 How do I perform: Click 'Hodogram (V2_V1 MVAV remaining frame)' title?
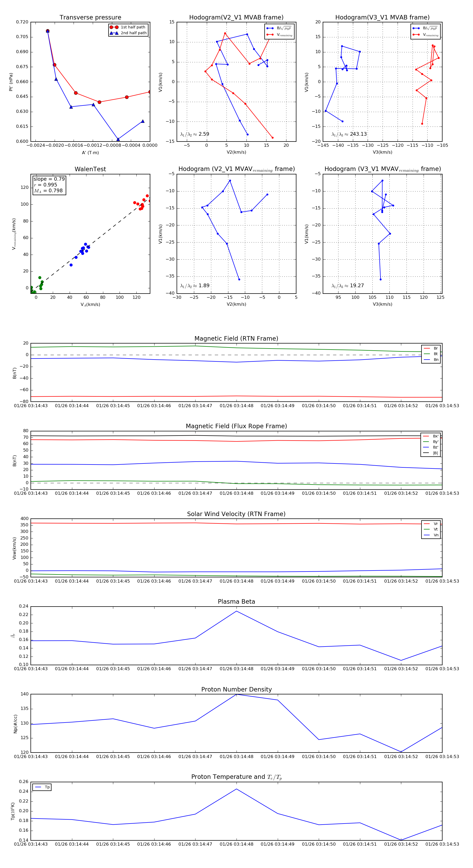[236, 169]
